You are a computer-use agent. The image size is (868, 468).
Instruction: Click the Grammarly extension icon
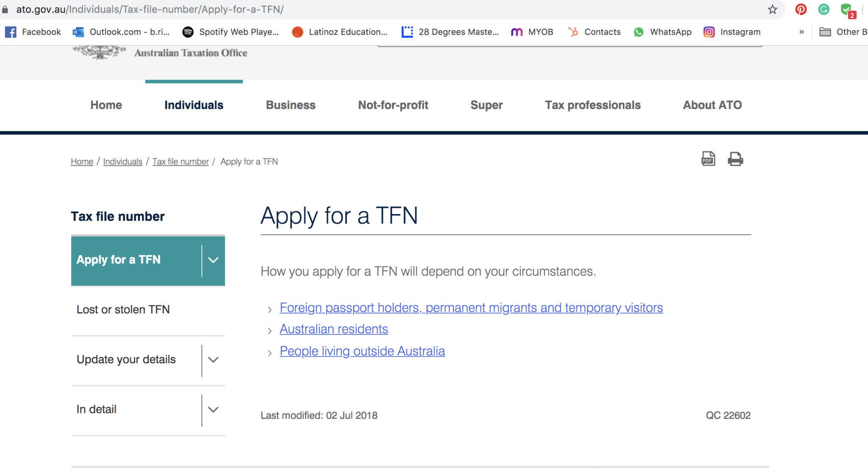coord(824,9)
